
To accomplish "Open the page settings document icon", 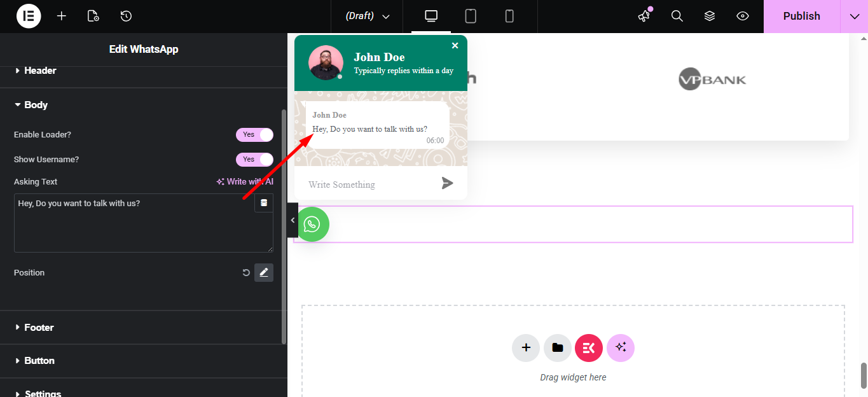I will (93, 16).
